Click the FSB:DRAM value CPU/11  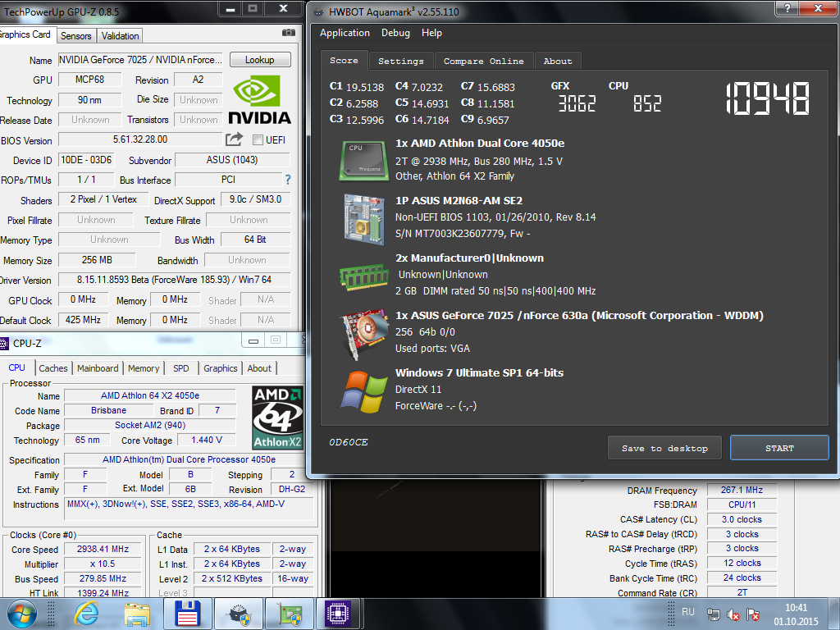click(x=742, y=504)
